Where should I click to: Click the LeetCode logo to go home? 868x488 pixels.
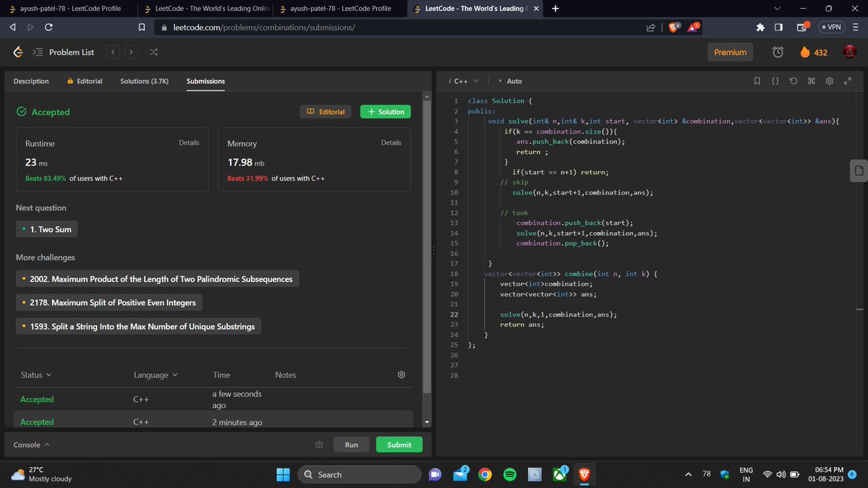coord(17,52)
